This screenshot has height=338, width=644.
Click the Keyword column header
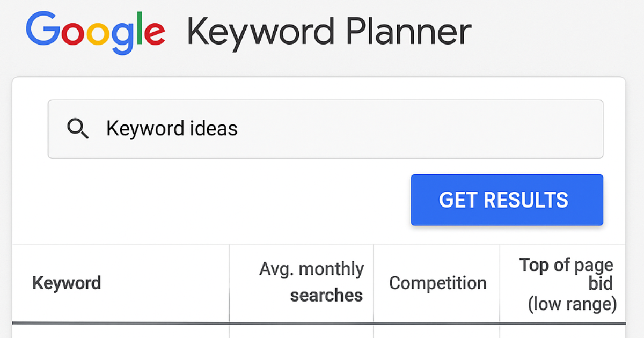65,283
